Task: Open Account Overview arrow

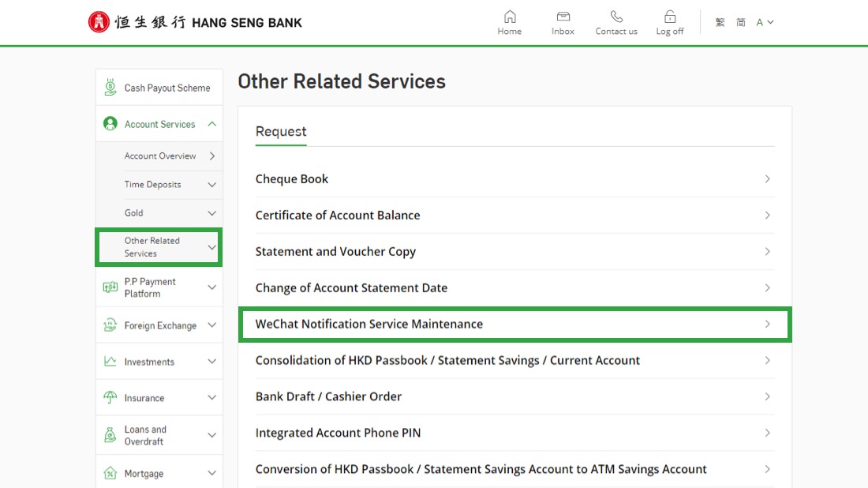Action: coord(212,156)
